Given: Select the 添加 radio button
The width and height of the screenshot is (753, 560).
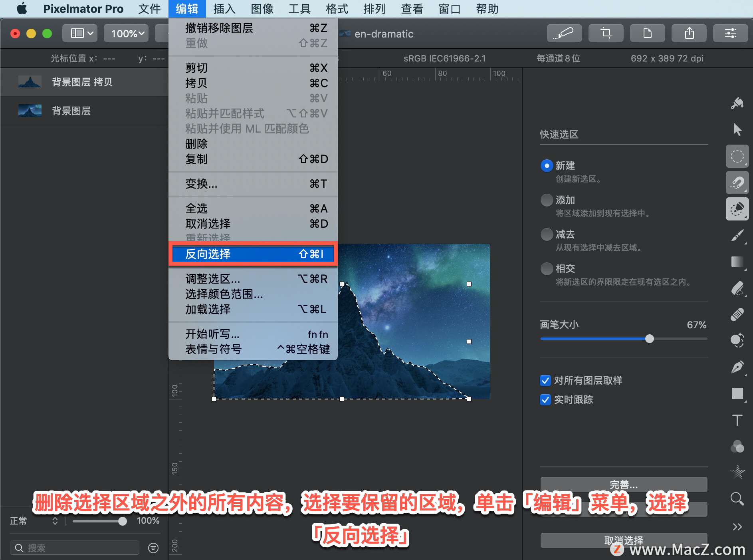Looking at the screenshot, I should (x=547, y=200).
